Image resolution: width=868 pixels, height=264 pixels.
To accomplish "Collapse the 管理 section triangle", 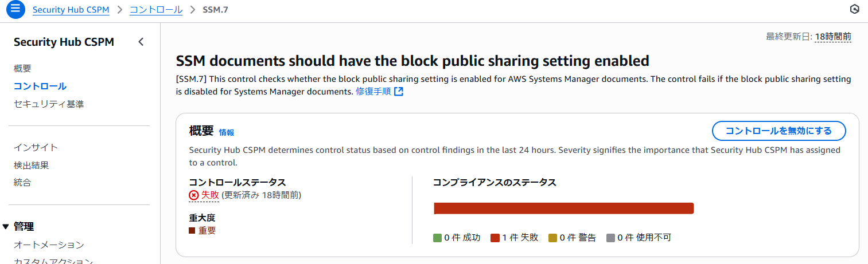I will click(x=6, y=227).
